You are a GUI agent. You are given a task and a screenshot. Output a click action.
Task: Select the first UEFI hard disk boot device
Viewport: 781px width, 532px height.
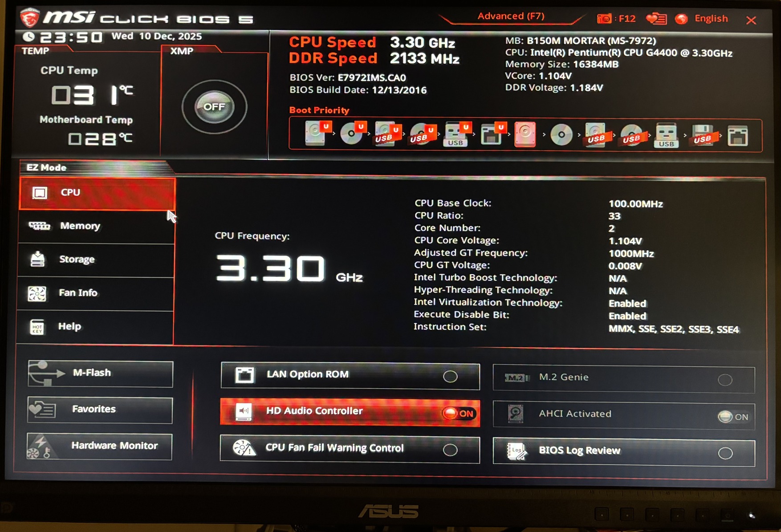click(318, 133)
